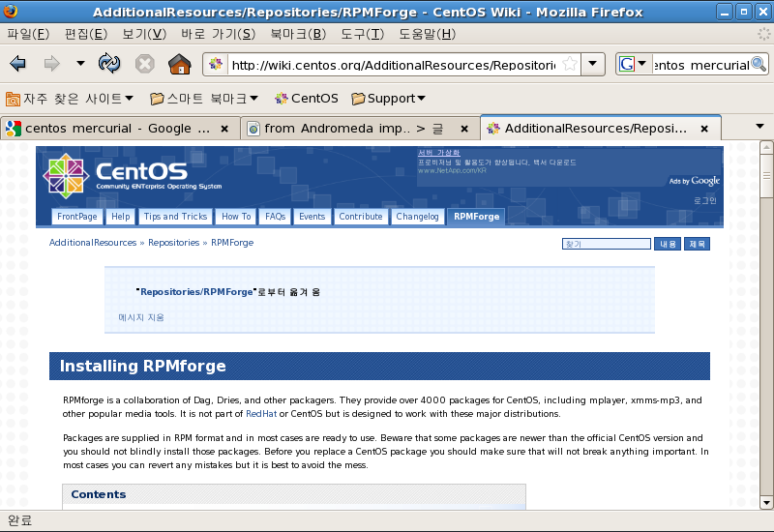Open the 도구(T) menu
This screenshot has height=532, width=774.
(362, 34)
